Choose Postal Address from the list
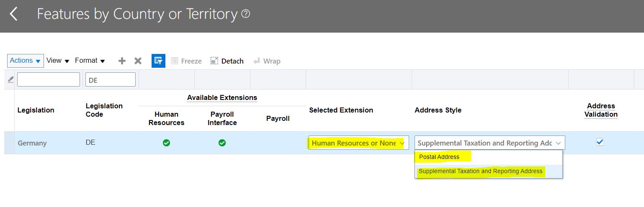 pos(489,157)
